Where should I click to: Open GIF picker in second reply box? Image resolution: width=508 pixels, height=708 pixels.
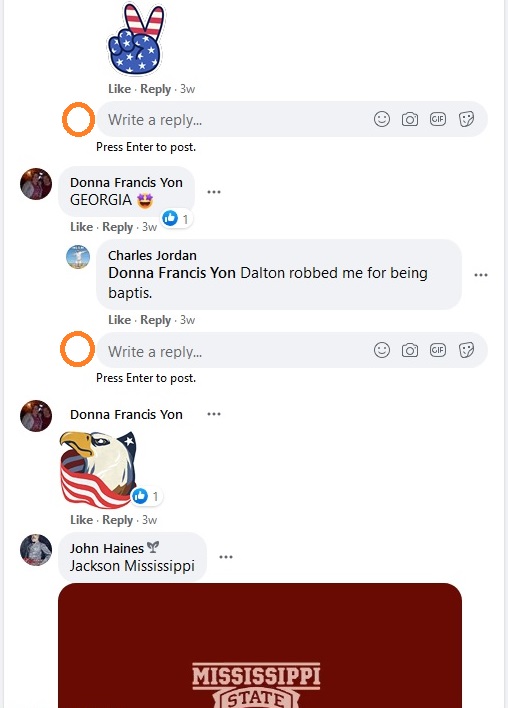pos(438,350)
